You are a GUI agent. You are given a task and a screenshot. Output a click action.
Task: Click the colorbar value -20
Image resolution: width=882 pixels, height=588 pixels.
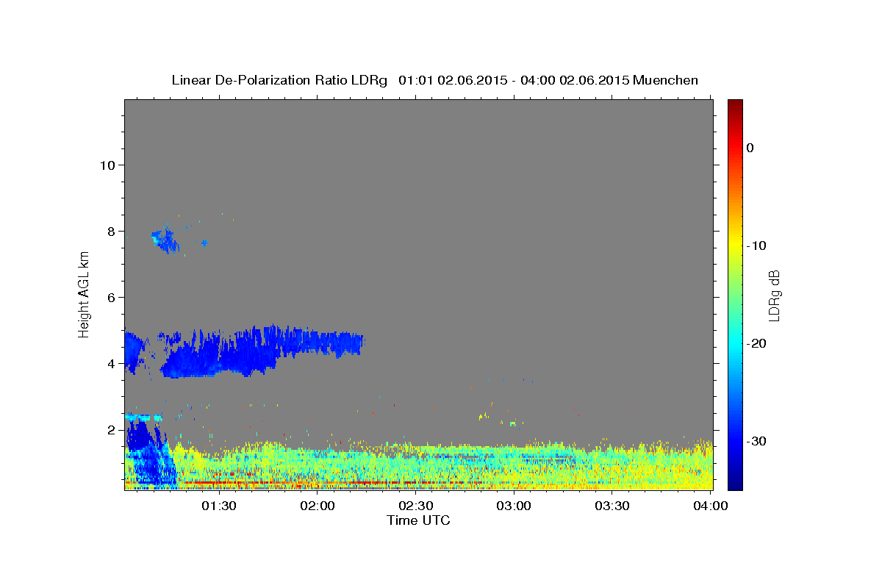(x=758, y=343)
